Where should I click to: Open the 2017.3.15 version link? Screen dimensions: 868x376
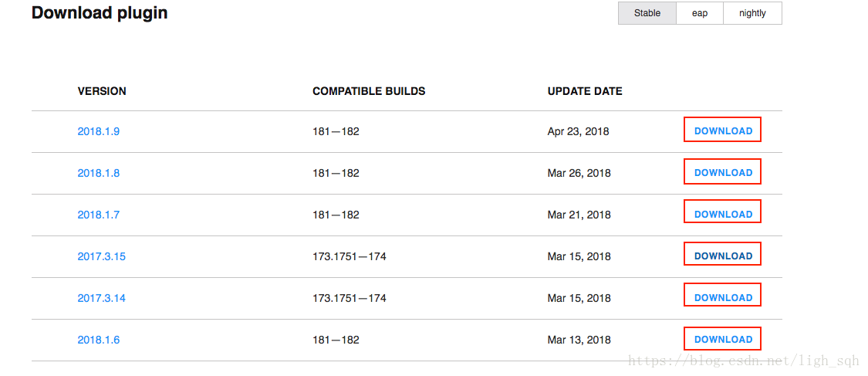(x=101, y=256)
